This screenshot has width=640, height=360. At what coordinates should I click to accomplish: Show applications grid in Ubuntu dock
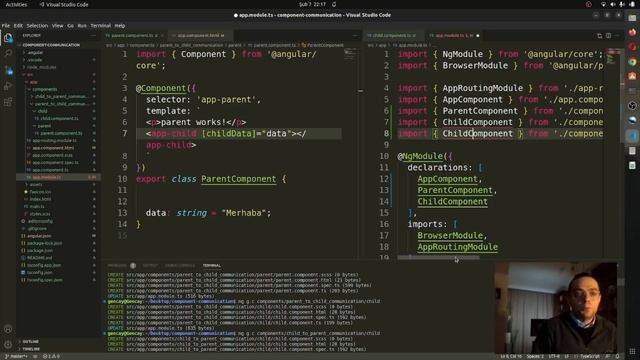632,351
